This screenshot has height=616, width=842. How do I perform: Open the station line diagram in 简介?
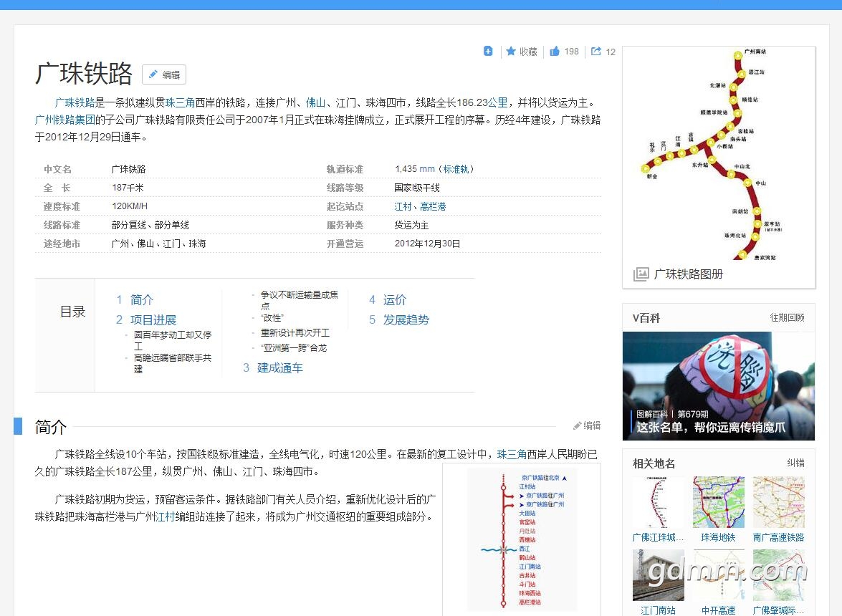pos(522,539)
